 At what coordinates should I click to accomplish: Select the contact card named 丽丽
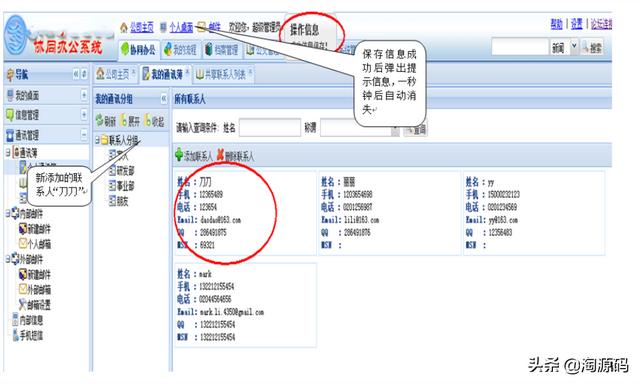(390, 213)
